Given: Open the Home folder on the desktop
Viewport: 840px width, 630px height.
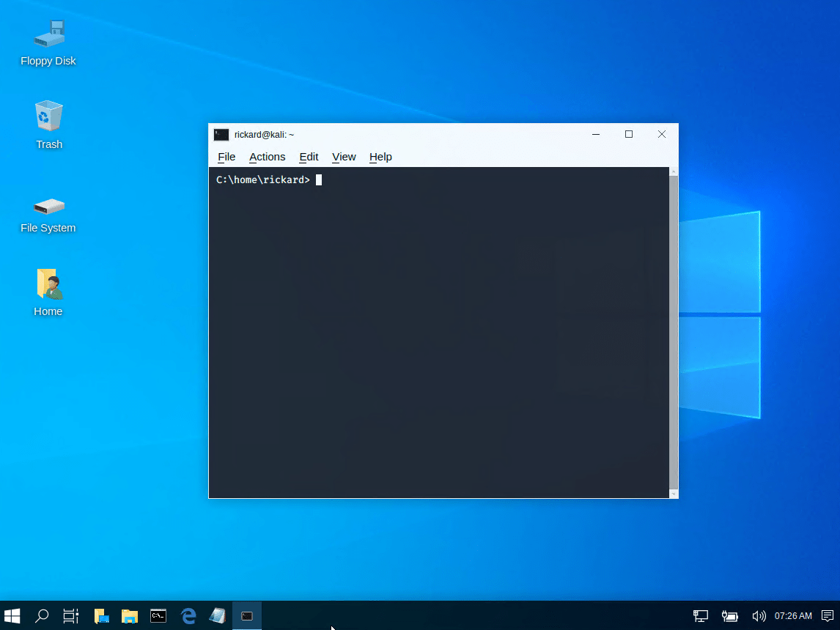Looking at the screenshot, I should coord(48,286).
